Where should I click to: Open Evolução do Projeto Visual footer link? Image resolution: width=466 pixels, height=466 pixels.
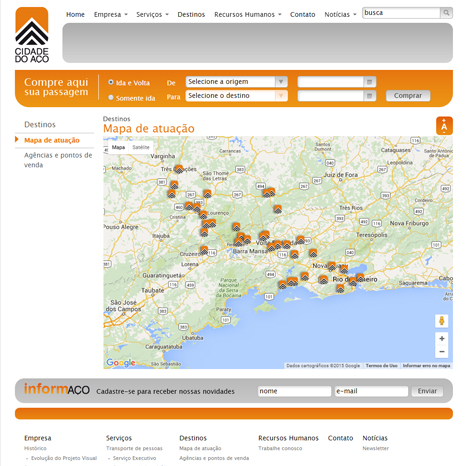[64, 458]
